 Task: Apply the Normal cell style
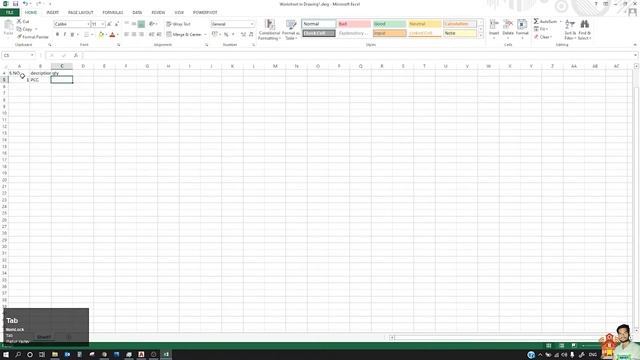pyautogui.click(x=319, y=24)
